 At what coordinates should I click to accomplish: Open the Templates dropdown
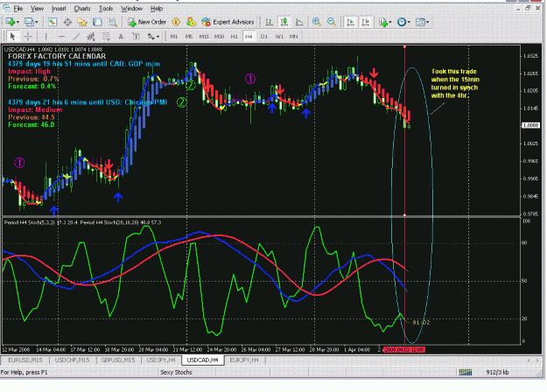[x=422, y=23]
